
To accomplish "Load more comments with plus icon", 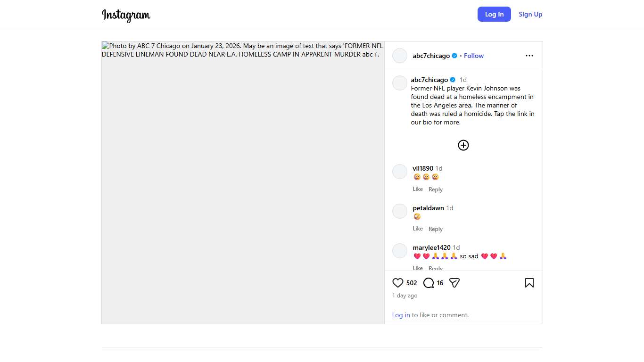I will tap(463, 145).
